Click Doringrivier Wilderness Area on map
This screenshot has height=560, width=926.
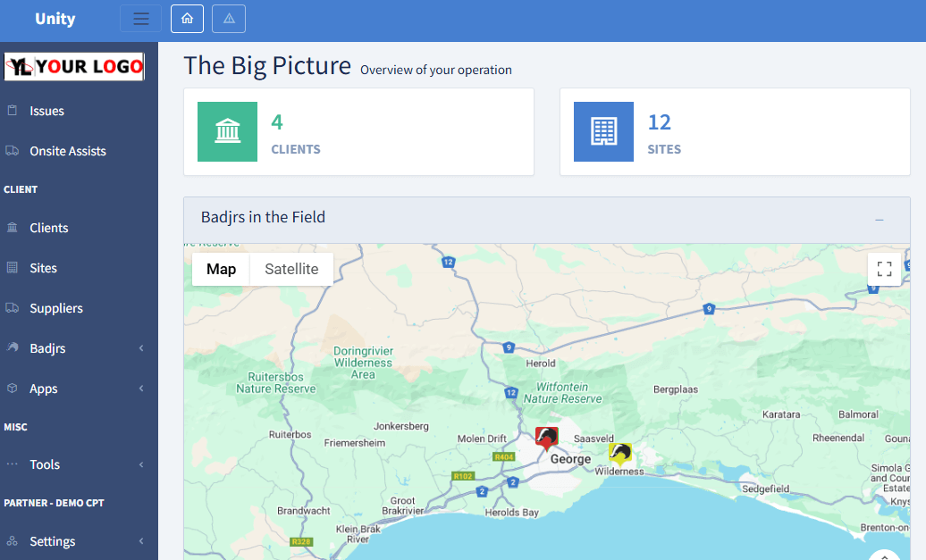tap(363, 363)
